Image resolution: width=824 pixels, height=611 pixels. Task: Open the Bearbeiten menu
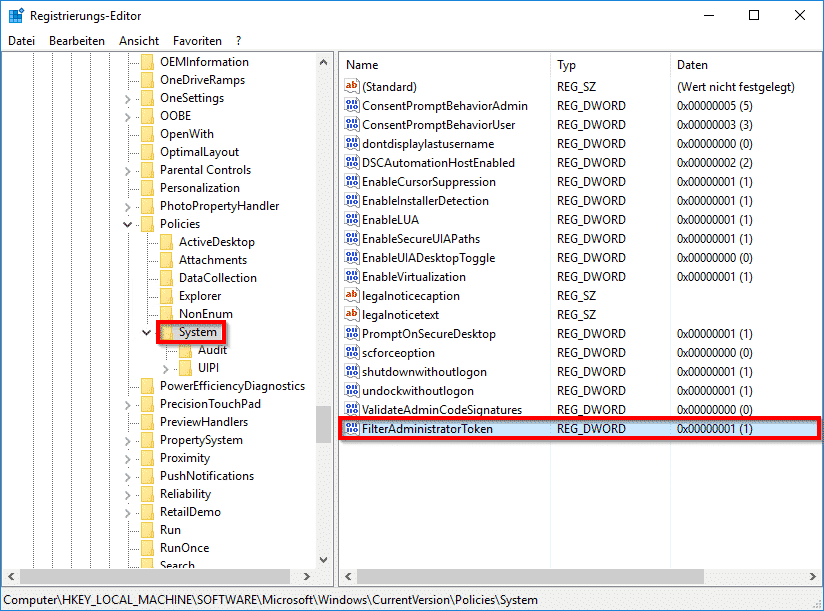(x=77, y=40)
